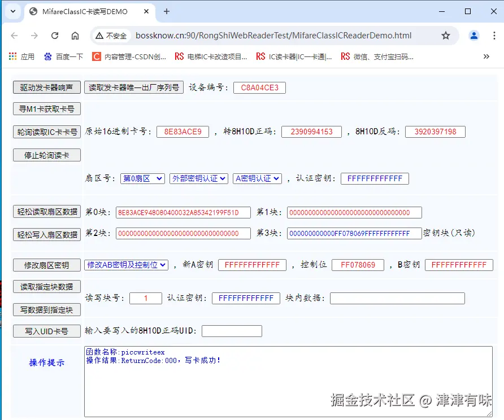Open the Chrome profile avatar

pyautogui.click(x=473, y=35)
